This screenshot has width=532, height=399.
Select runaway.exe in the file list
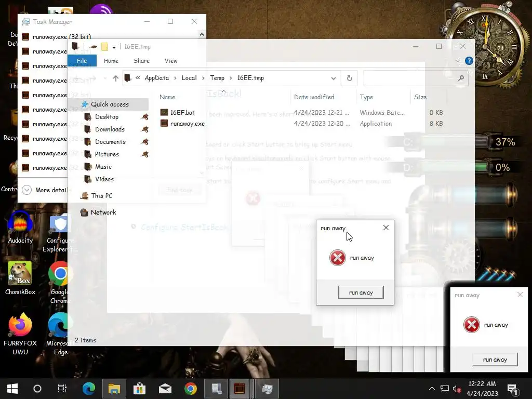[182, 124]
